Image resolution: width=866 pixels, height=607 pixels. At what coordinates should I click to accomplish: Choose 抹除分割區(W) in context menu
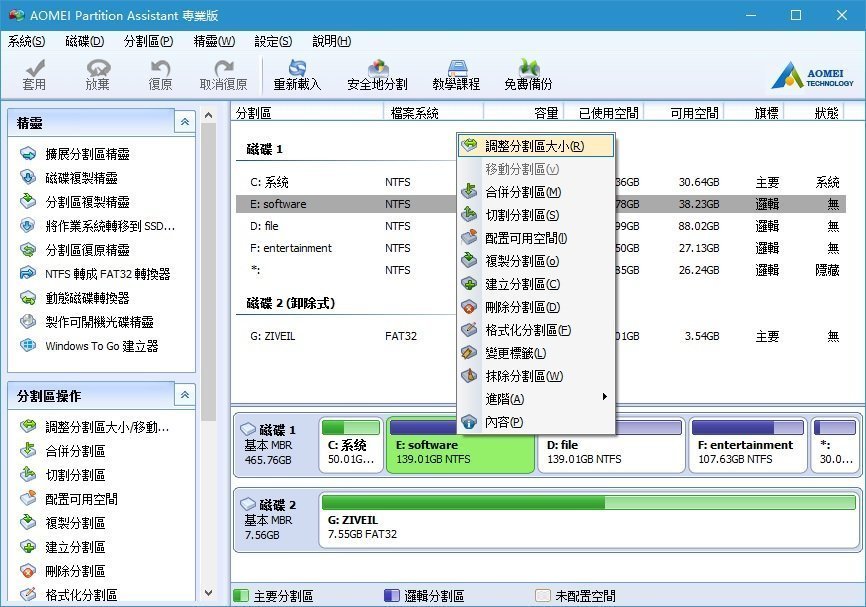pyautogui.click(x=536, y=377)
